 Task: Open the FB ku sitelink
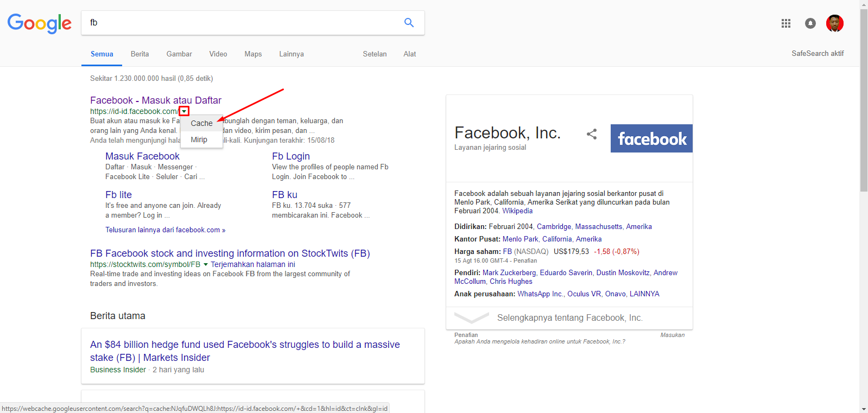(x=284, y=195)
